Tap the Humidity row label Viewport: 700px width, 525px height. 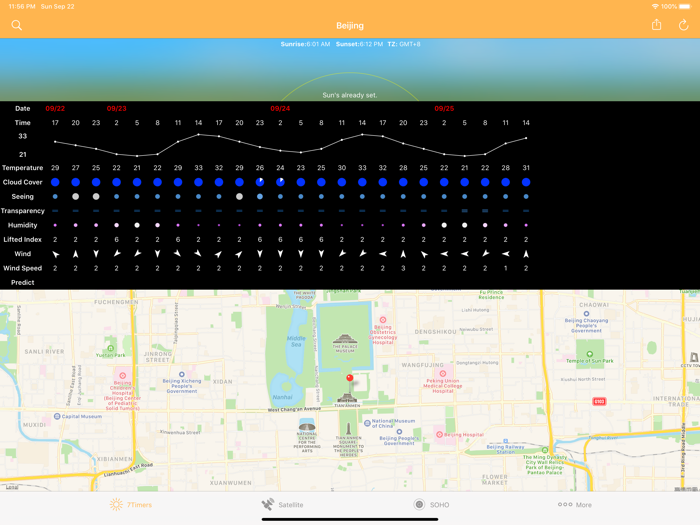coord(22,225)
